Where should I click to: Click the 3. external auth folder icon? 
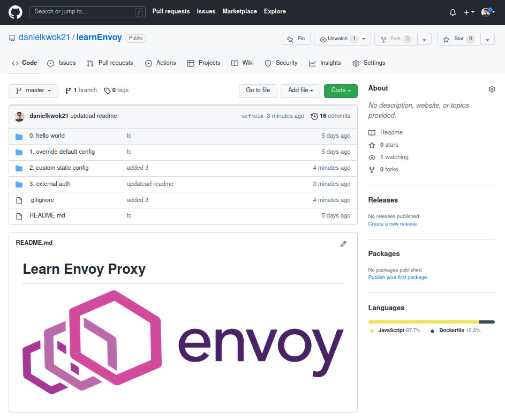[19, 184]
